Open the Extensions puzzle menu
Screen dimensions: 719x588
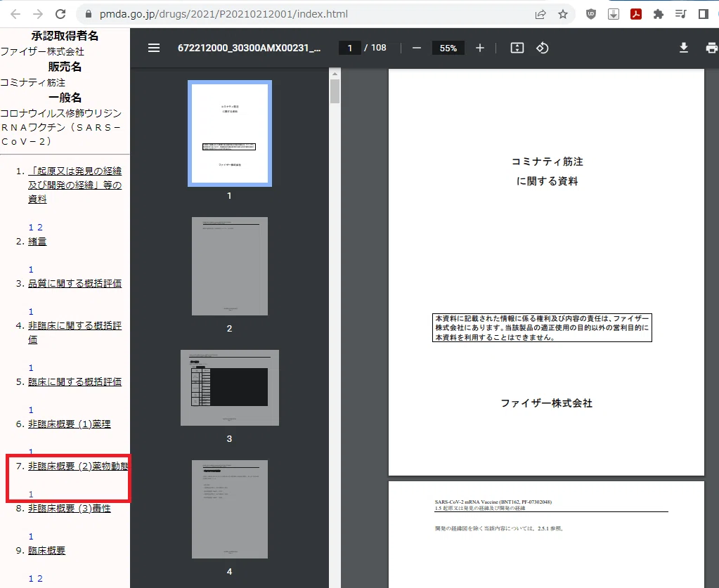click(x=659, y=14)
